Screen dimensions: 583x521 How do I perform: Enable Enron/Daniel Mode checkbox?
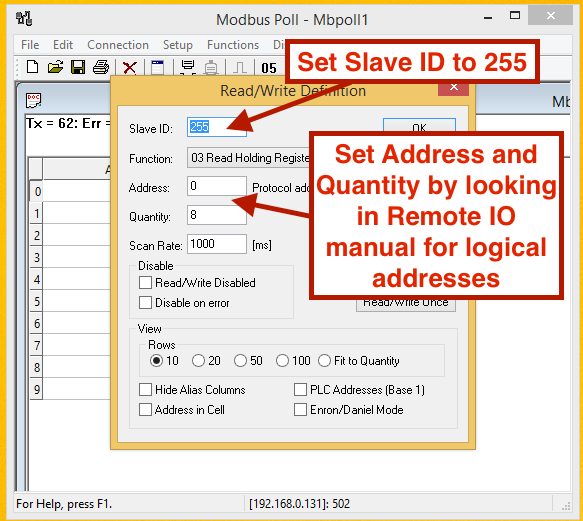click(x=300, y=410)
